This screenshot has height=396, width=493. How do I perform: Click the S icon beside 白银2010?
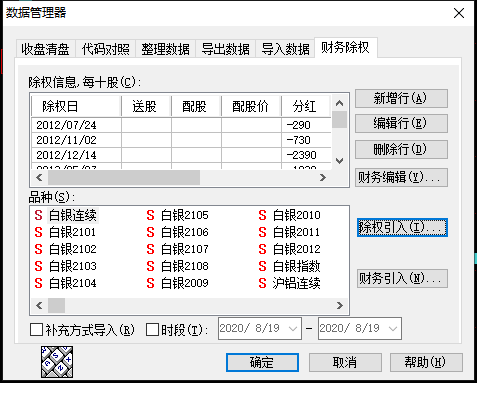[262, 215]
